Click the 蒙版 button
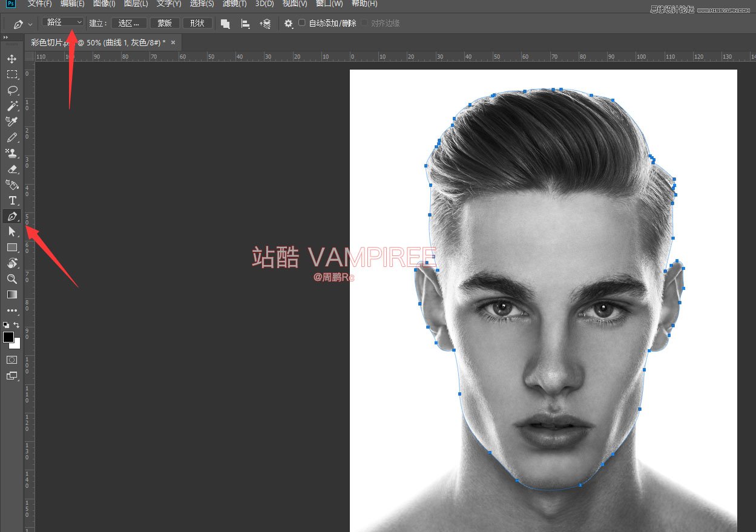The image size is (756, 532). click(164, 23)
